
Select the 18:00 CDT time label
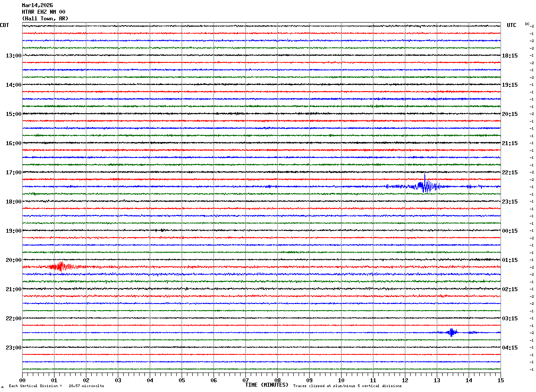click(14, 202)
